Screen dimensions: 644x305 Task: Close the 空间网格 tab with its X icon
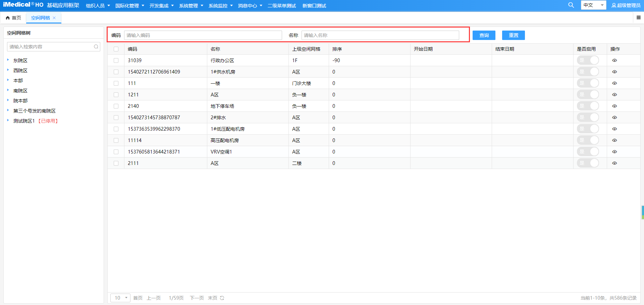(x=55, y=18)
